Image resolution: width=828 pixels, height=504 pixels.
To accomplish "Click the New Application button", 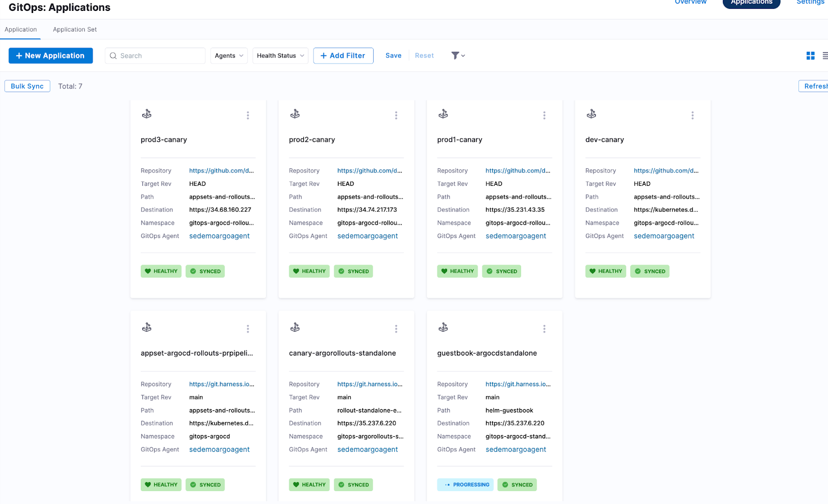I will (51, 56).
